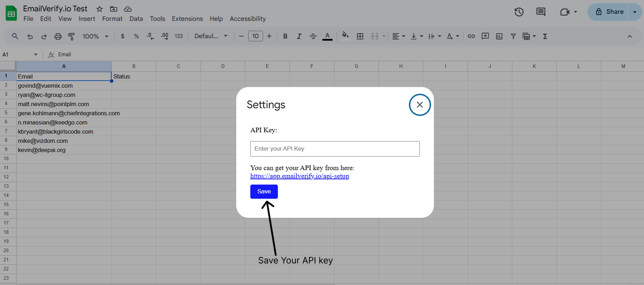644x285 pixels.
Task: Print the spreadsheet
Action: tap(58, 36)
